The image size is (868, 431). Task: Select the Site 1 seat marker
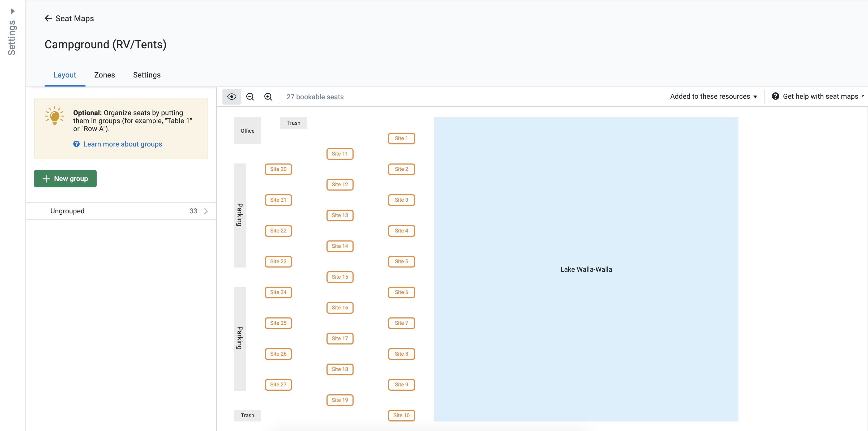click(401, 138)
